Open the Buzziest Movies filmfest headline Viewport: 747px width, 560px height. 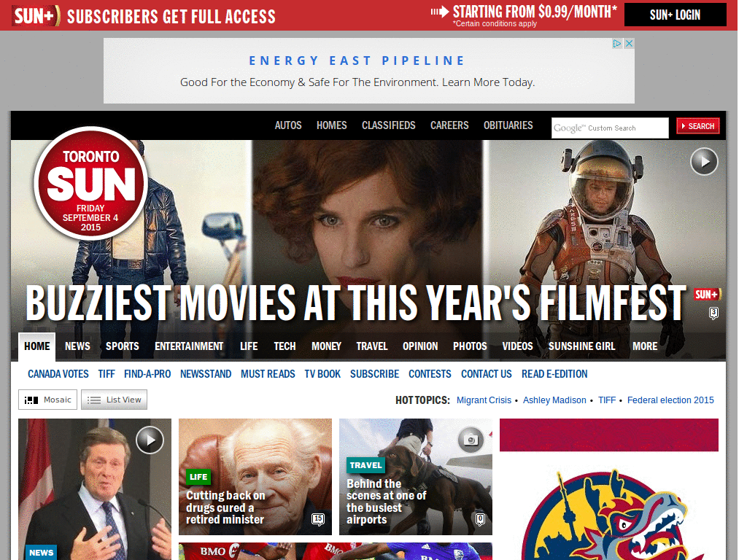[355, 303]
